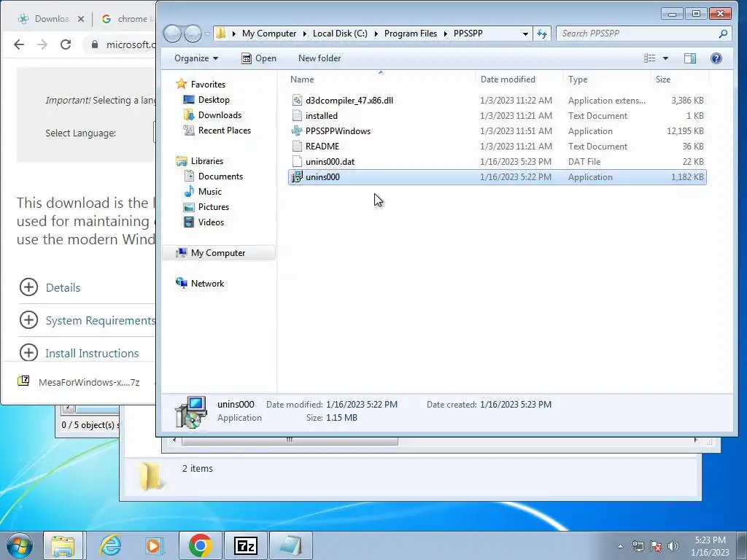Open the recent pages dropdown beside Forward
The width and height of the screenshot is (747, 560).
click(207, 34)
